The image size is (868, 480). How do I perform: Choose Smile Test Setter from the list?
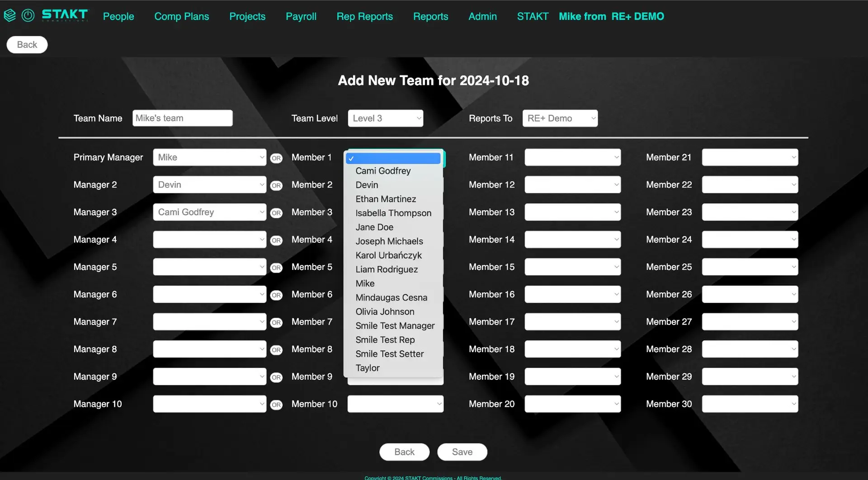click(390, 354)
